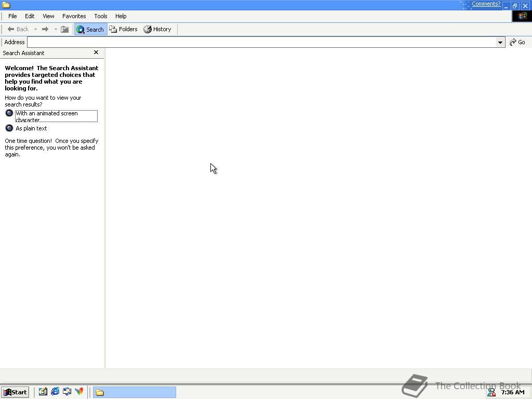532x399 pixels.
Task: Click the Forward arrow toolbar button
Action: coord(45,29)
